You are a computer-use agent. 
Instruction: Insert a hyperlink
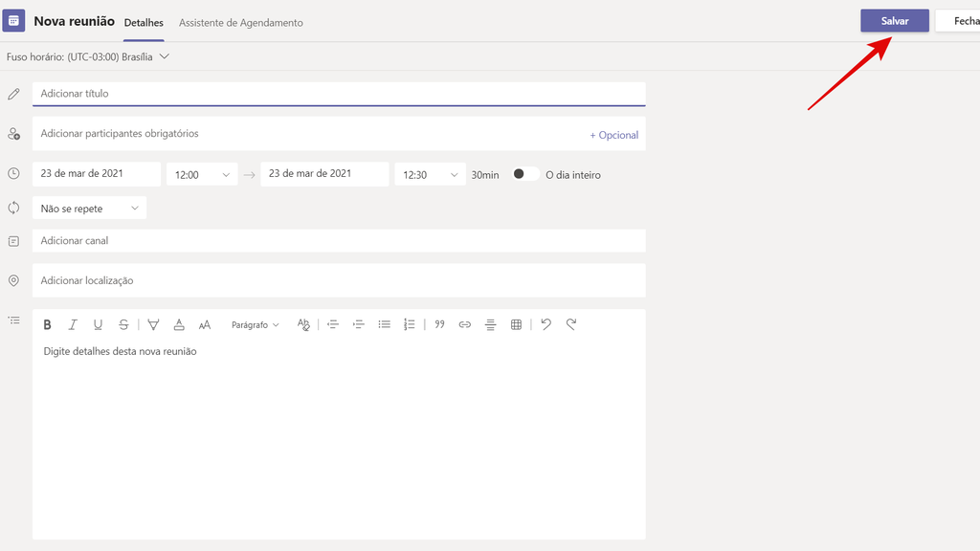point(464,324)
